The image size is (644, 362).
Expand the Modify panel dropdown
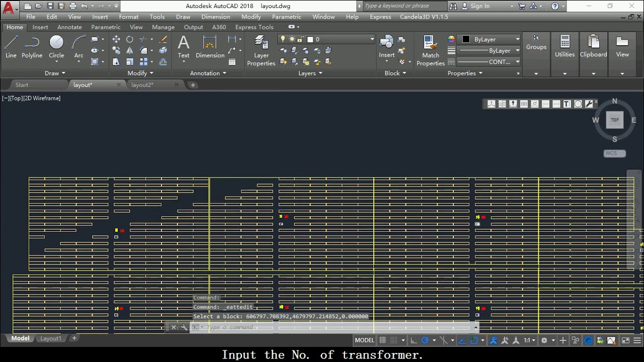tap(140, 73)
